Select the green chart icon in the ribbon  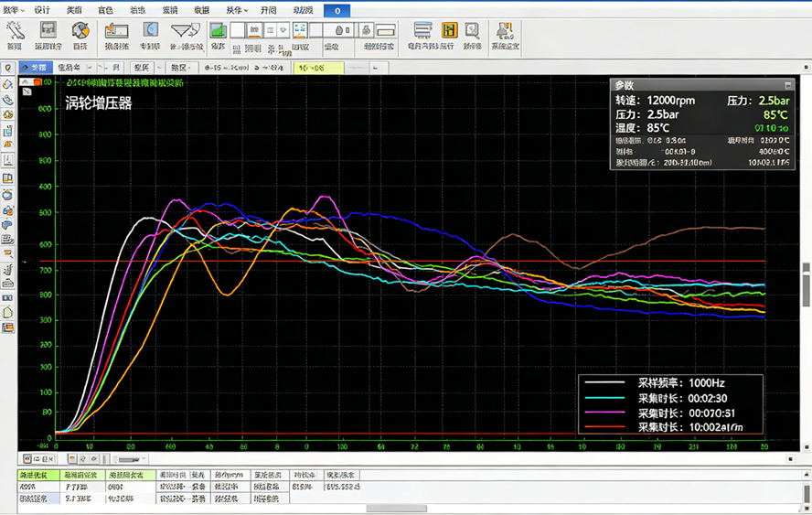point(219,31)
